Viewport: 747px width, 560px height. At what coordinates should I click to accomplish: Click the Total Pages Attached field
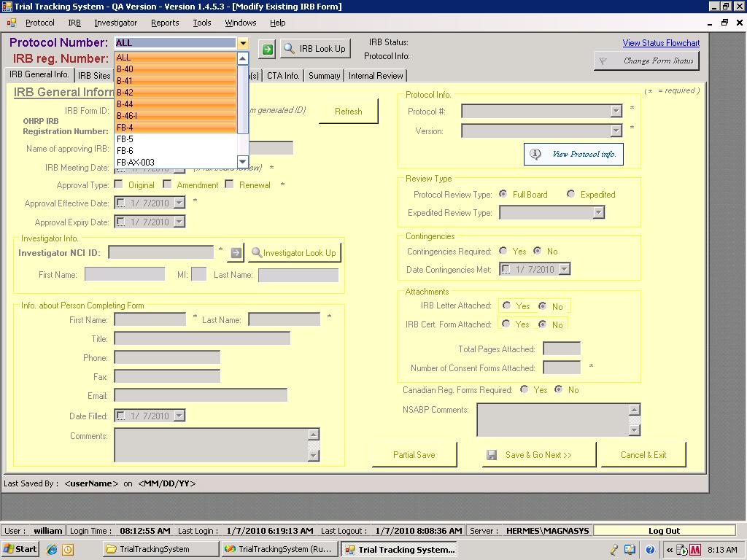[562, 349]
